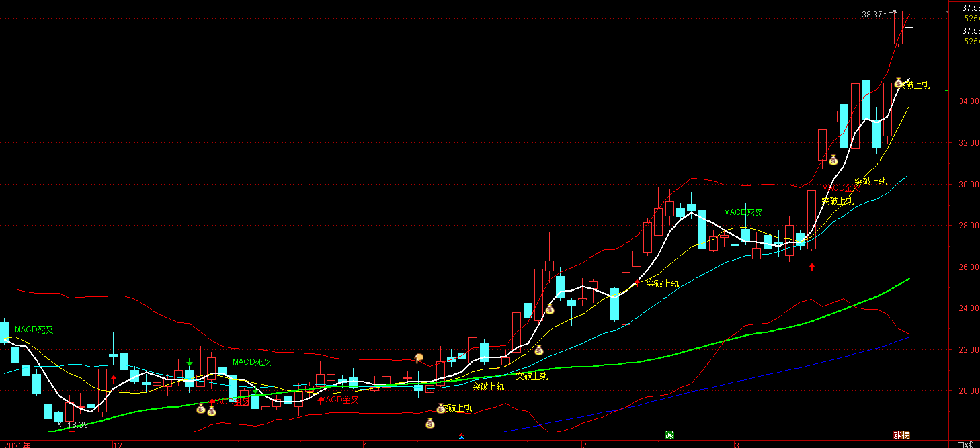Click 24.00 on the price axis
Image resolution: width=980 pixels, height=448 pixels.
pyautogui.click(x=970, y=308)
